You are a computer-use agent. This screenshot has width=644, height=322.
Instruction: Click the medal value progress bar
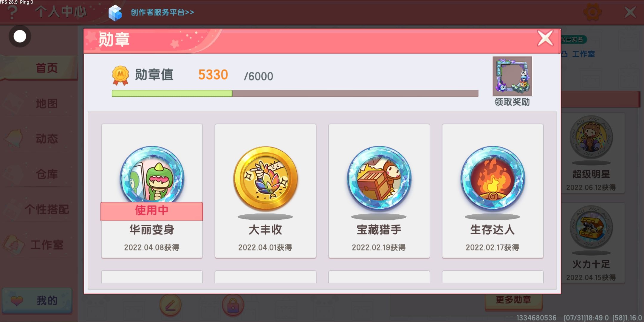(295, 94)
